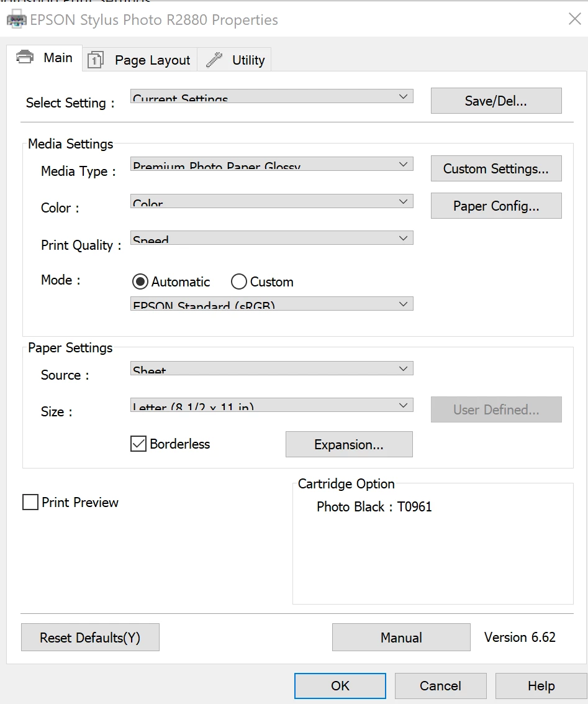
Task: Open the Media Type dropdown
Action: click(272, 164)
